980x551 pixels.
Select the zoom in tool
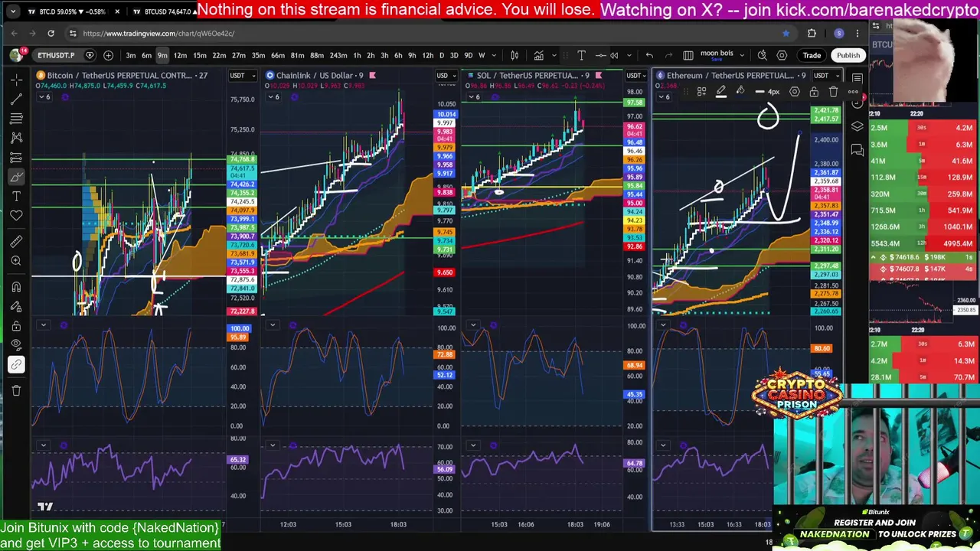click(x=16, y=261)
